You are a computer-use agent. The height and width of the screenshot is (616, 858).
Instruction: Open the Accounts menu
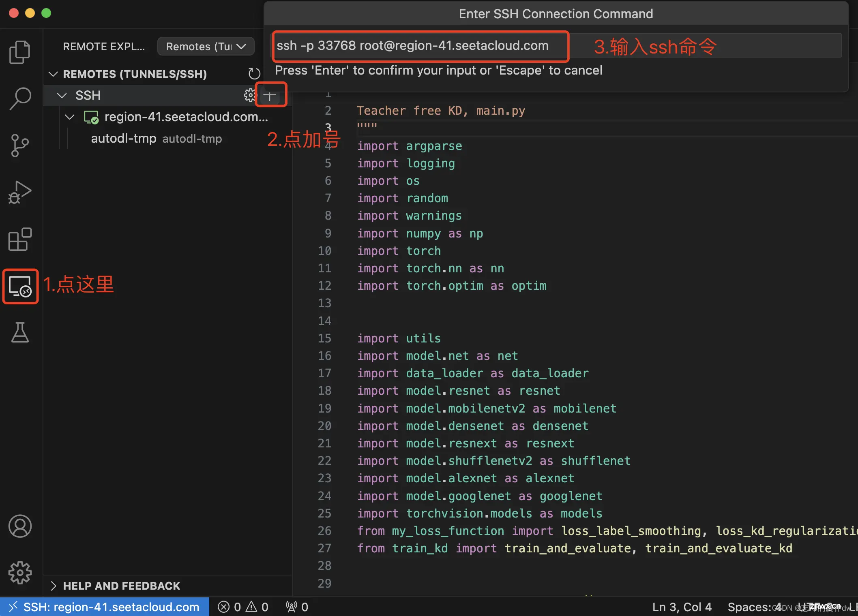(20, 526)
